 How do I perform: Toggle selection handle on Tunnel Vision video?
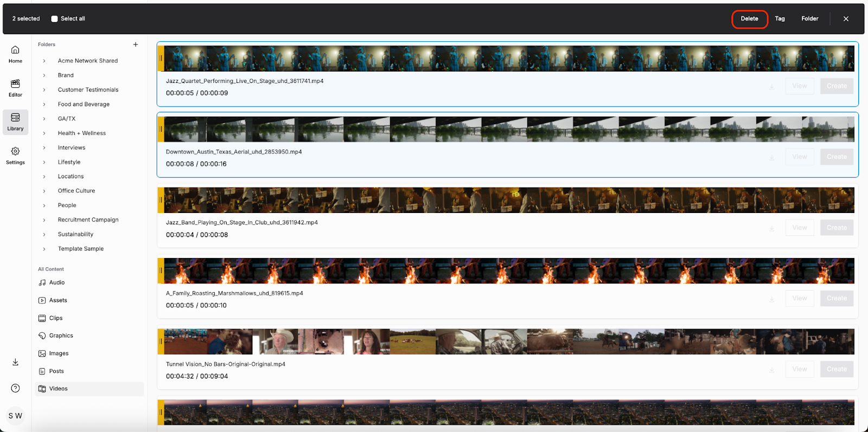[161, 341]
